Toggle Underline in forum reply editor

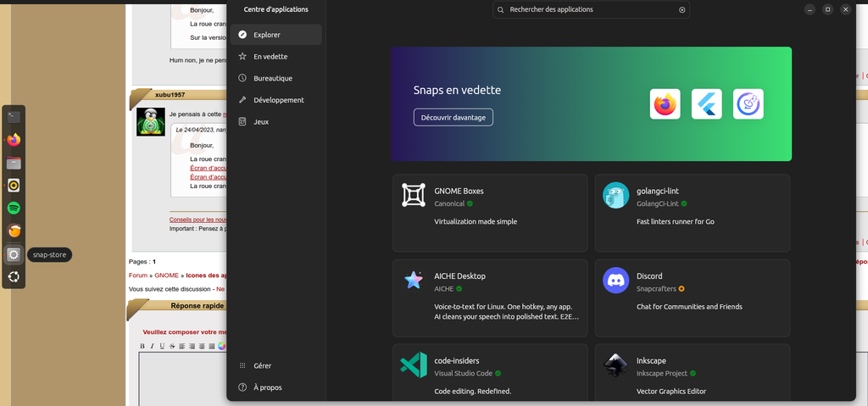tap(162, 346)
